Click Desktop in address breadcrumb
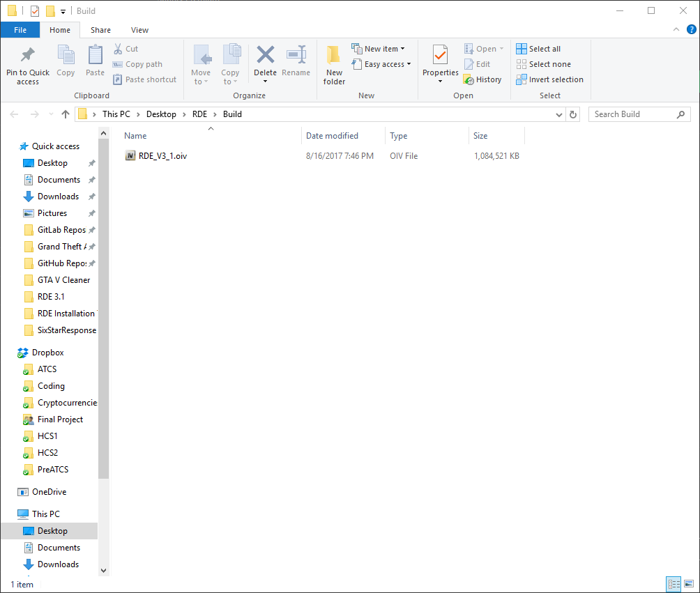700x593 pixels. tap(161, 114)
